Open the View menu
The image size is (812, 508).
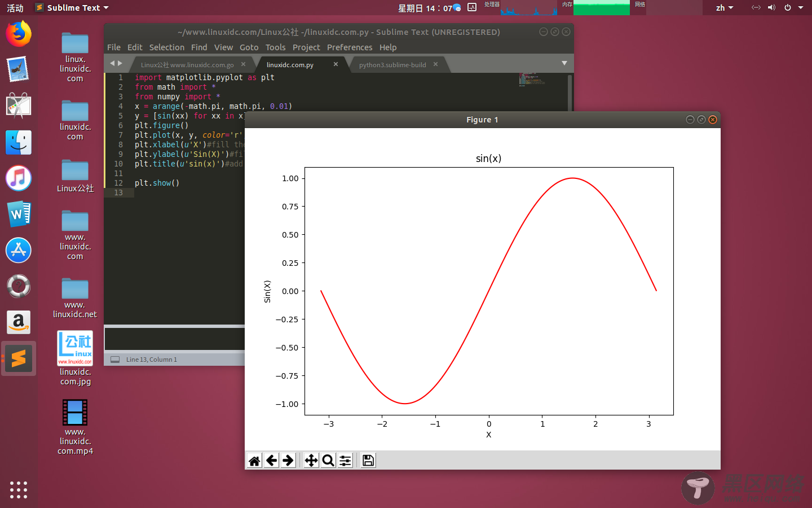click(223, 47)
